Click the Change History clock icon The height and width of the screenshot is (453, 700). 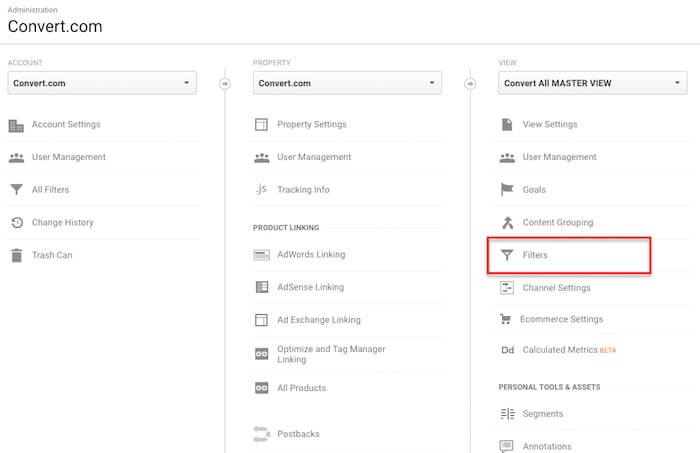click(16, 223)
